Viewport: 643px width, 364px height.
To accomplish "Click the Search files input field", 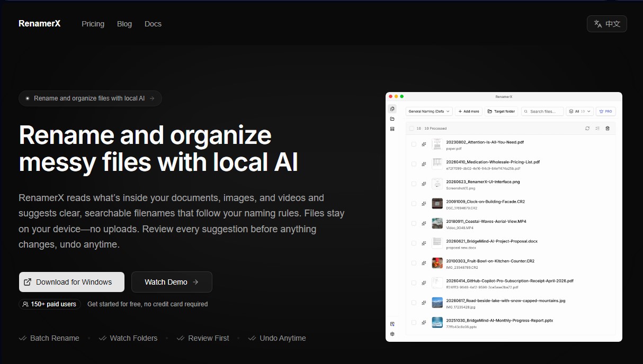I will (542, 111).
